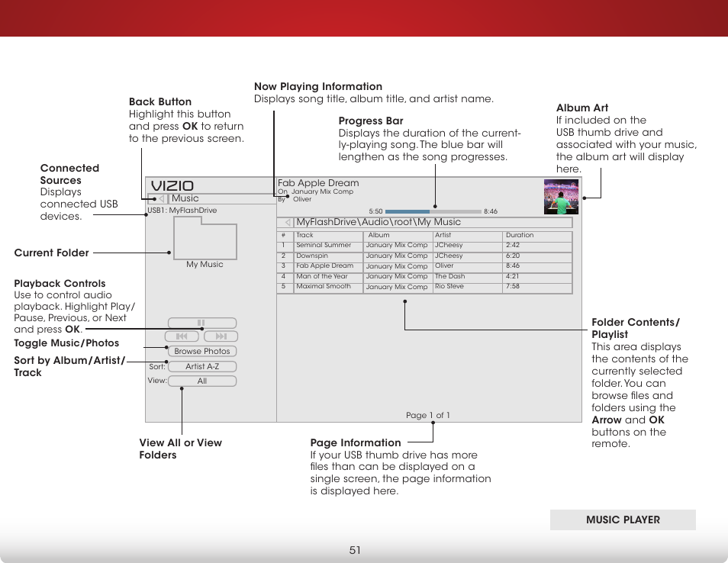
Task: Pause playback with the Play/Pause button
Action: [x=202, y=323]
